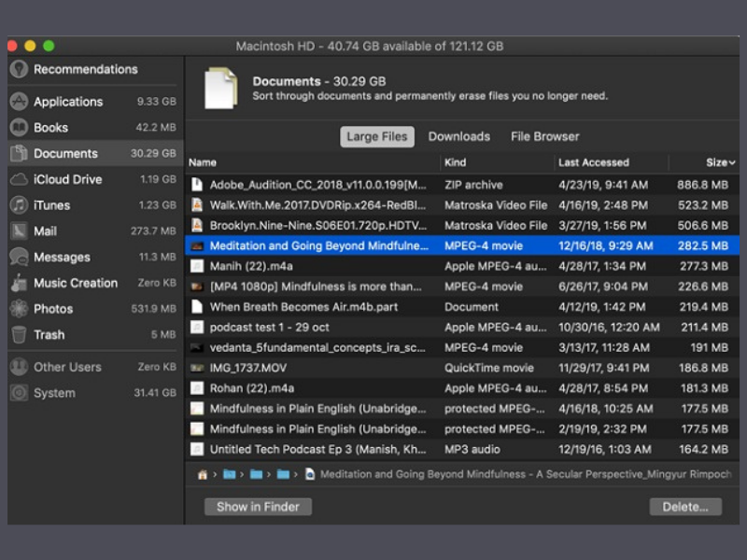Click the Other Users icon
Screen dimensions: 747x560
pos(19,367)
